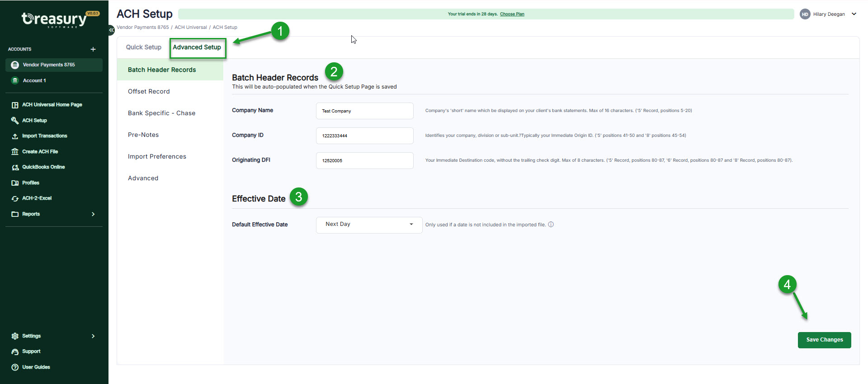Open the Bank Specific - Chase section
This screenshot has height=384, width=868.
click(170, 113)
